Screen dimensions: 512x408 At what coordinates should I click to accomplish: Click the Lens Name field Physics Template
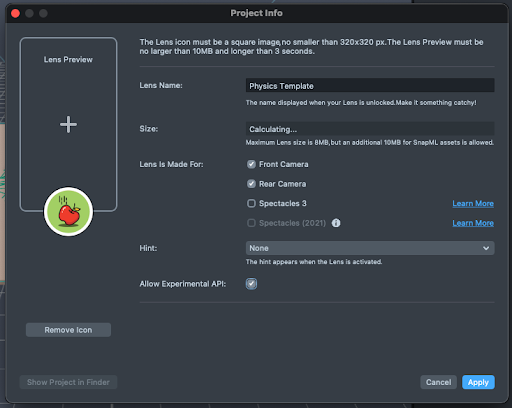pyautogui.click(x=370, y=86)
